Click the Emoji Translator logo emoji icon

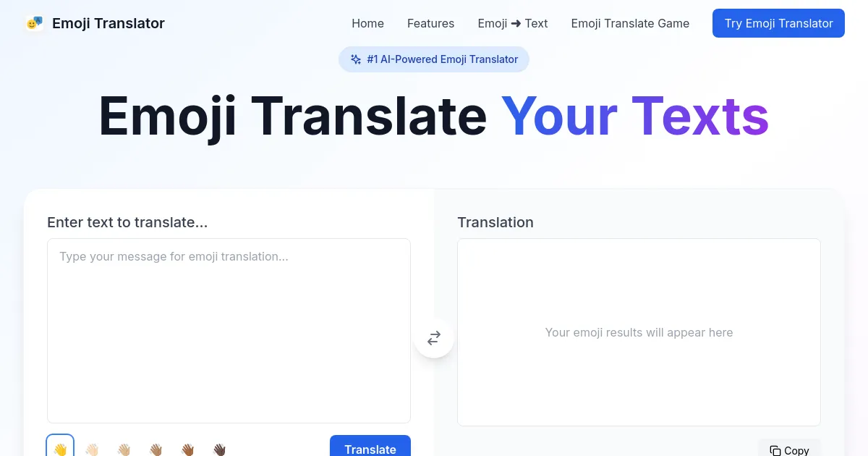(34, 22)
